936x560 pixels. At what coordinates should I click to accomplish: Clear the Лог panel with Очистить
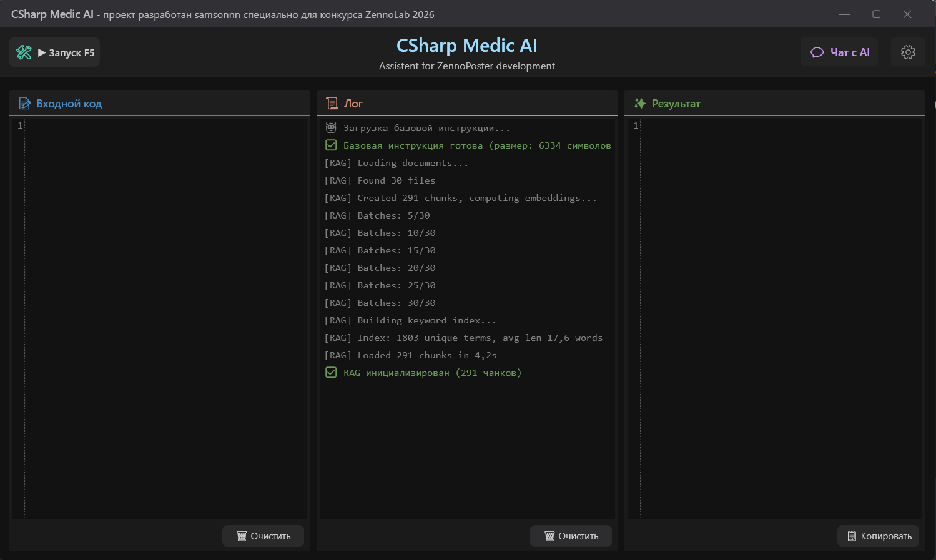[x=571, y=536]
